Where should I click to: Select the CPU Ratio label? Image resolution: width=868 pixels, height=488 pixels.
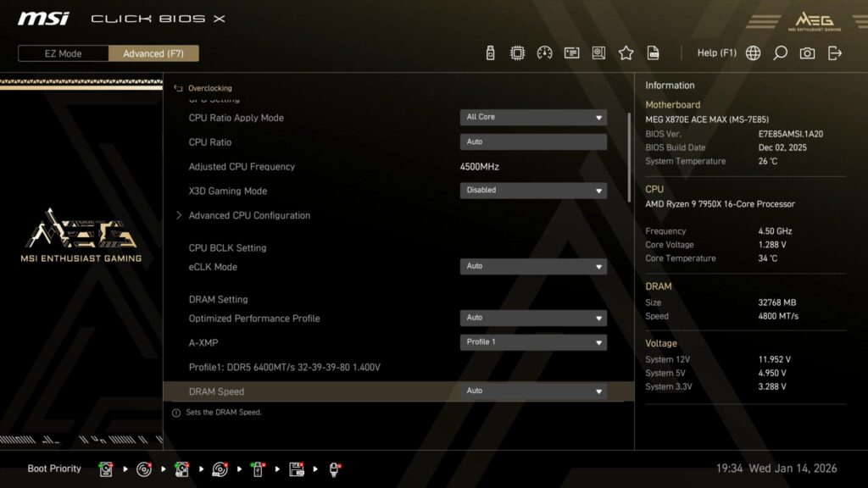[x=210, y=142]
